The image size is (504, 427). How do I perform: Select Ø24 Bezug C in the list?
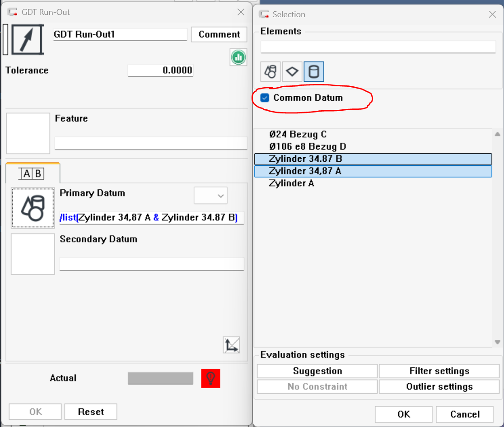point(298,135)
